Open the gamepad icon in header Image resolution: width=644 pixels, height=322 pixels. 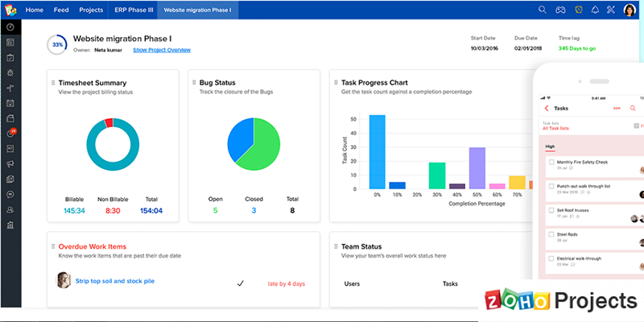560,10
